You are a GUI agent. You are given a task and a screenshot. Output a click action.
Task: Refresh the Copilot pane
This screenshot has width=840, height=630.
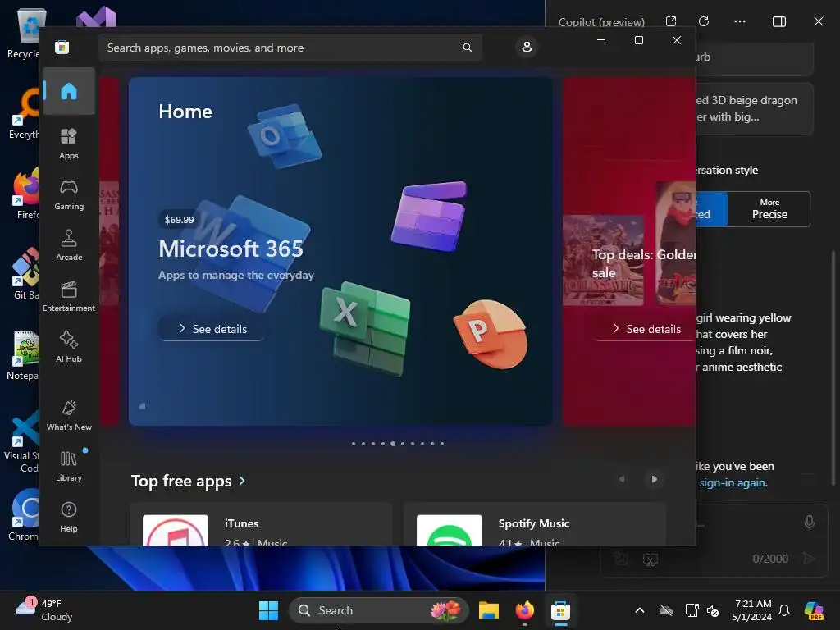[704, 21]
